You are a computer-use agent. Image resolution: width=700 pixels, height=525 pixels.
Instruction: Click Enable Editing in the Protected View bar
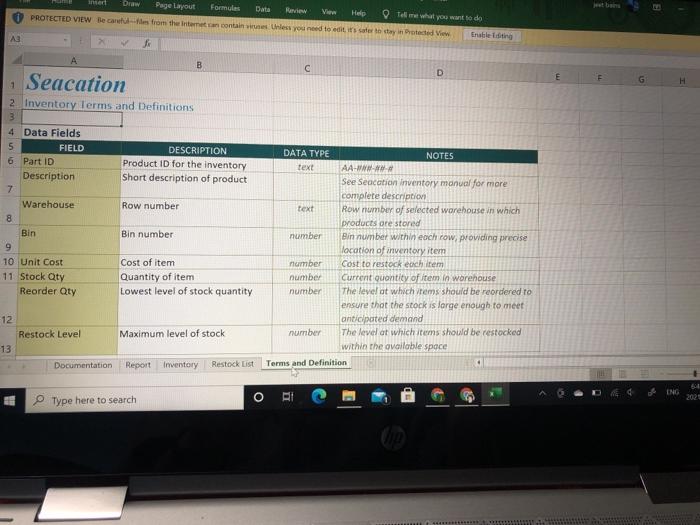click(x=492, y=35)
